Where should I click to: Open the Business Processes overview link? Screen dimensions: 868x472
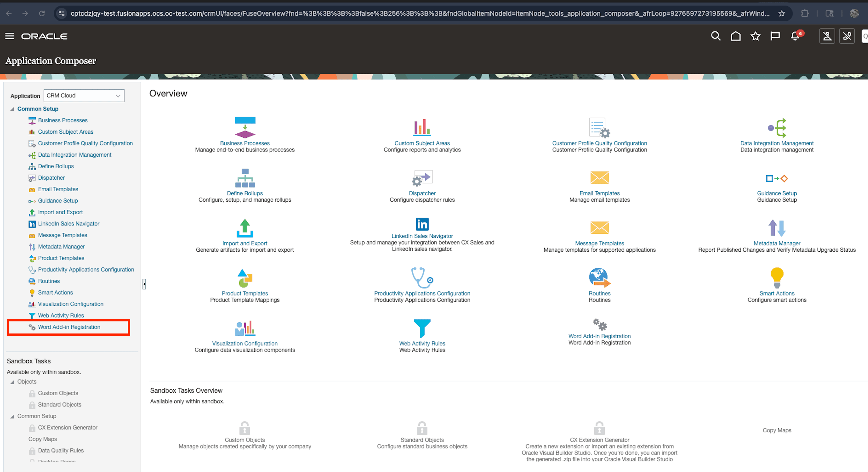(x=245, y=143)
